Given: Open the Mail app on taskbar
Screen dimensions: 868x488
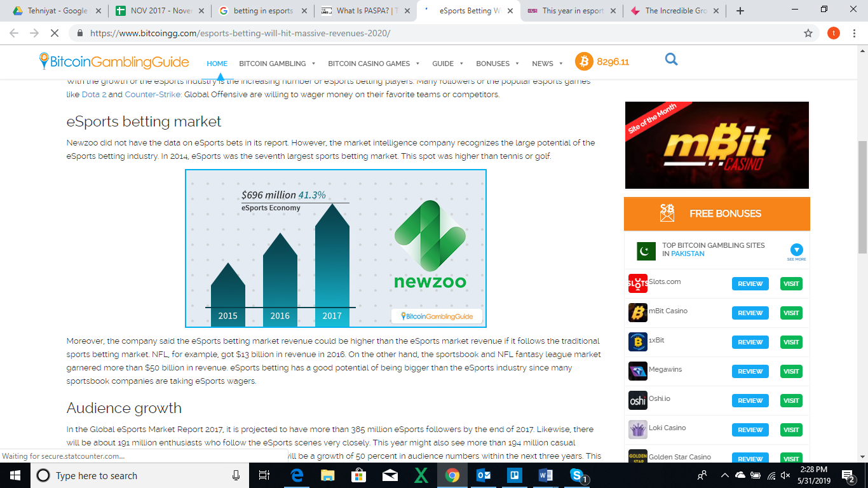Looking at the screenshot, I should click(x=390, y=475).
